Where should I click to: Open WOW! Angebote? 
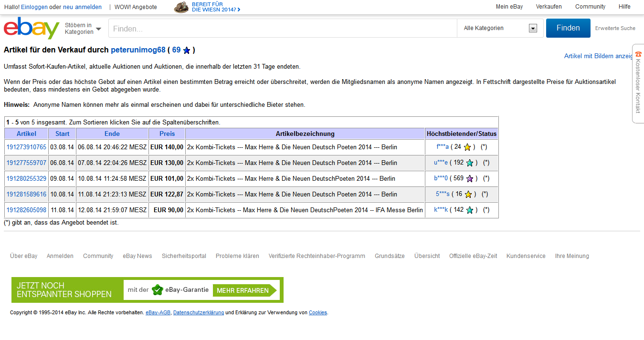136,7
